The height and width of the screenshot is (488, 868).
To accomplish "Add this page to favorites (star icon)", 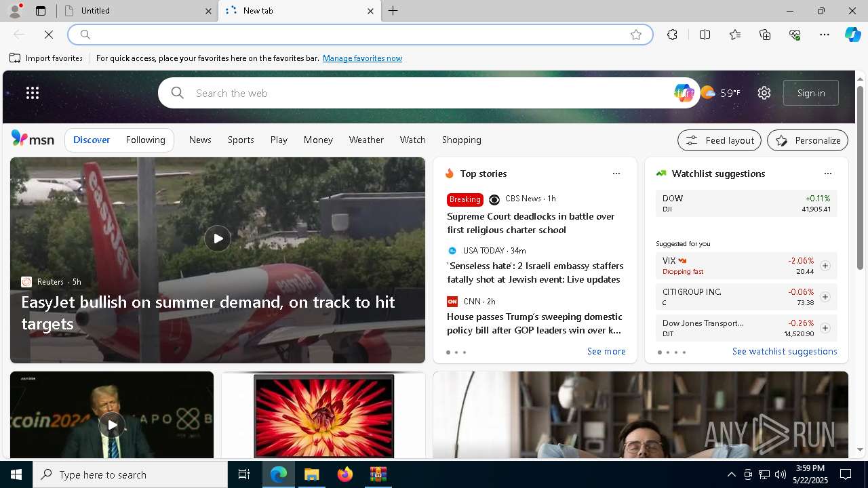I will coord(635,35).
